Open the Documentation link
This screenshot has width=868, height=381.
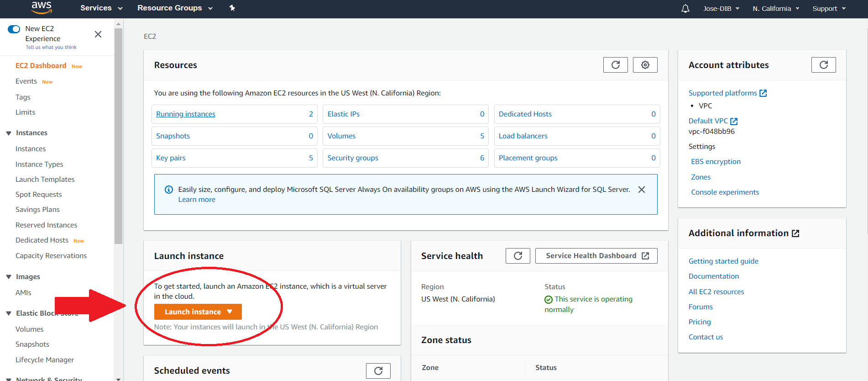[714, 276]
